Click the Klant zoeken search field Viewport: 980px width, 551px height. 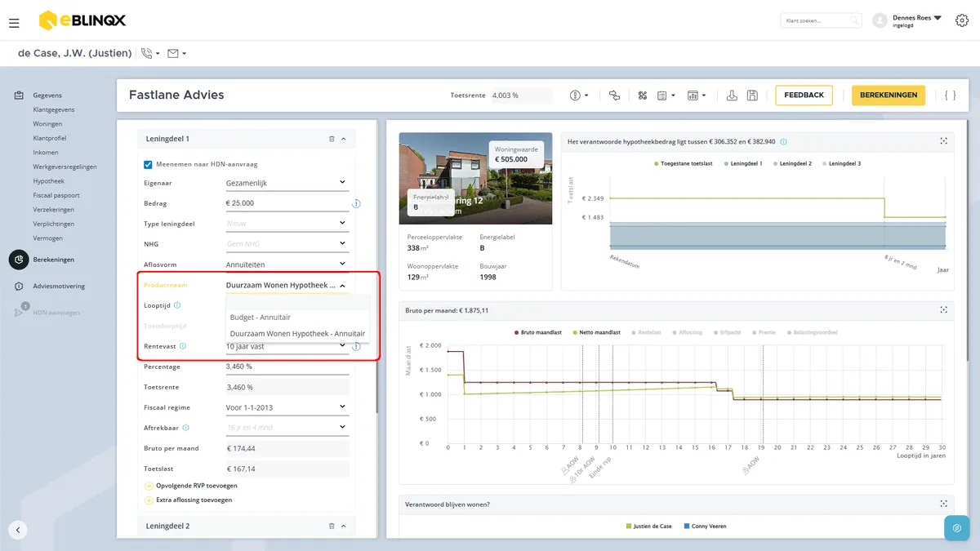coord(820,20)
